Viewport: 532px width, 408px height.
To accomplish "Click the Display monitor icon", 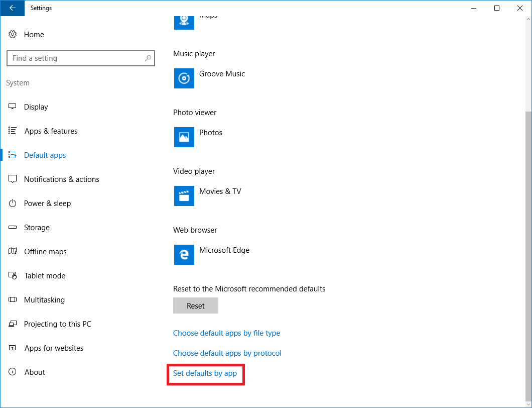I will pos(13,107).
